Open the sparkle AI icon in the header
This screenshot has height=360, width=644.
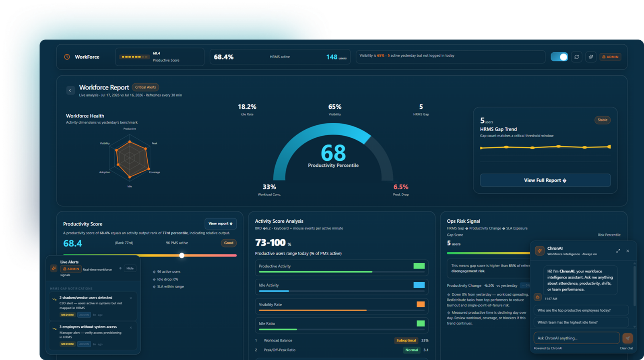(x=591, y=57)
